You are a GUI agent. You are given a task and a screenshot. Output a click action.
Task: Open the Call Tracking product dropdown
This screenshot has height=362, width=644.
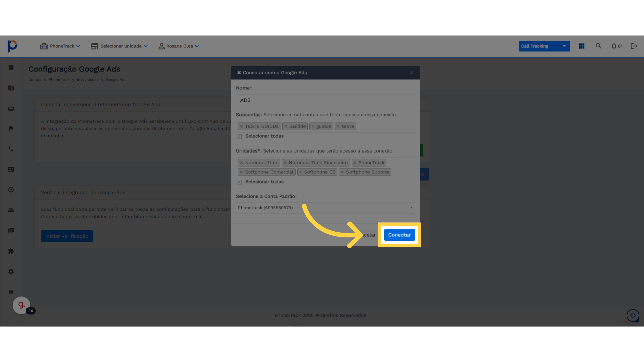tap(544, 46)
